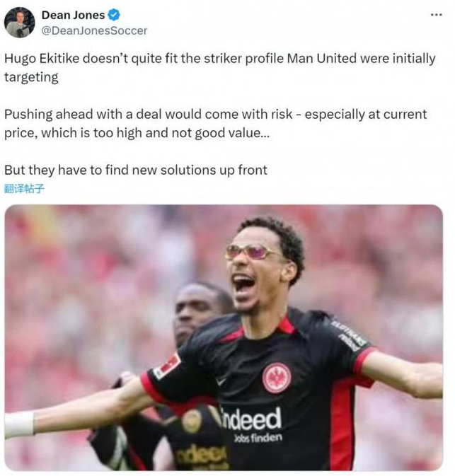455x476 pixels.
Task: Click the blurred teammate's face in the photo
Action: click(196, 313)
